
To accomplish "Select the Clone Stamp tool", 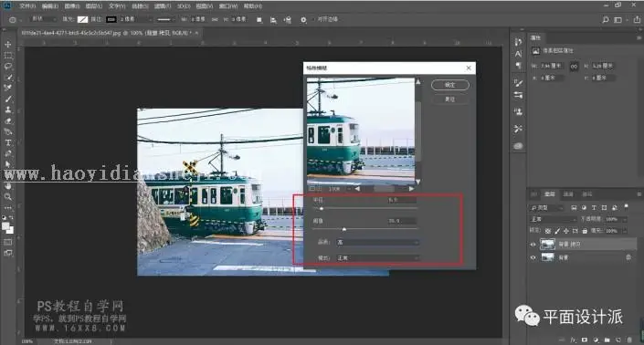I will point(8,110).
